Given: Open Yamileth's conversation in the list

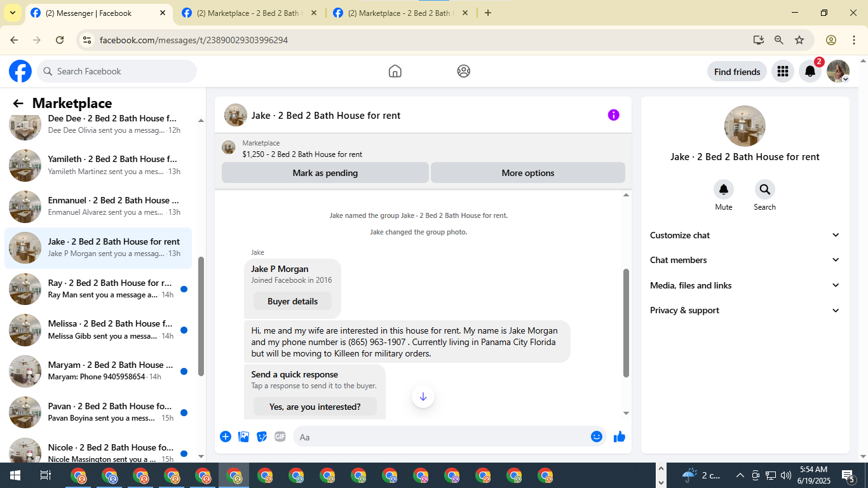Looking at the screenshot, I should (x=98, y=165).
